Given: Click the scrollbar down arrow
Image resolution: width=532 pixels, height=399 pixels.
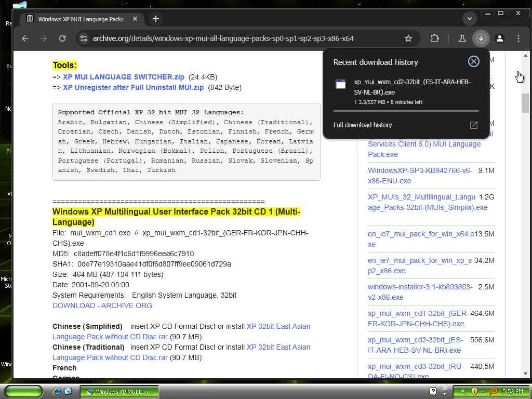Looking at the screenshot, I should pos(525,374).
